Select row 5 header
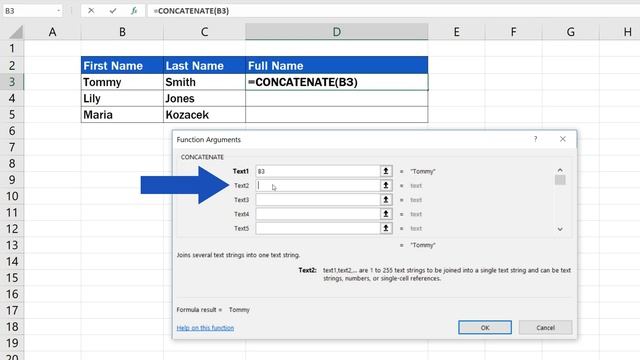 (12, 114)
